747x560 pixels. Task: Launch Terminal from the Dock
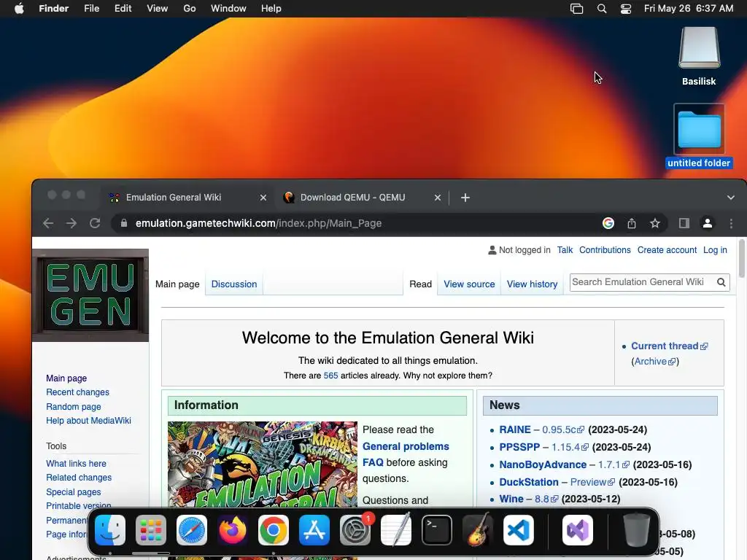click(437, 530)
